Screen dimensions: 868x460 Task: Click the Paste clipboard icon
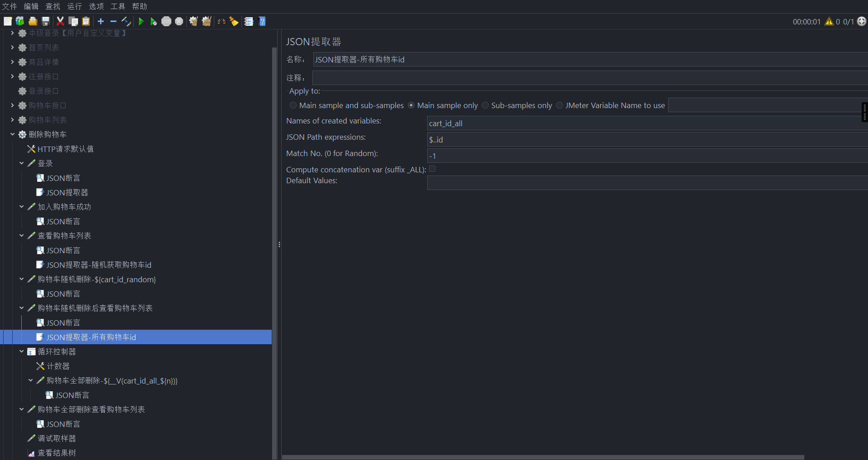point(86,21)
